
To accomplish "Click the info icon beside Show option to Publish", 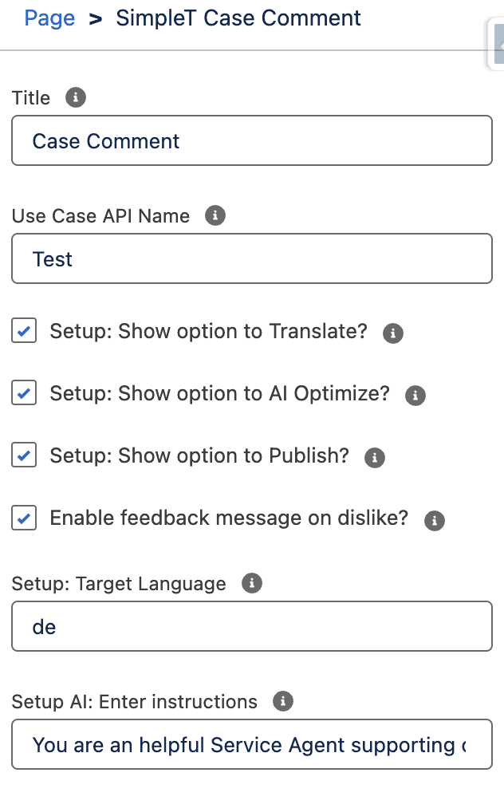I will click(373, 457).
